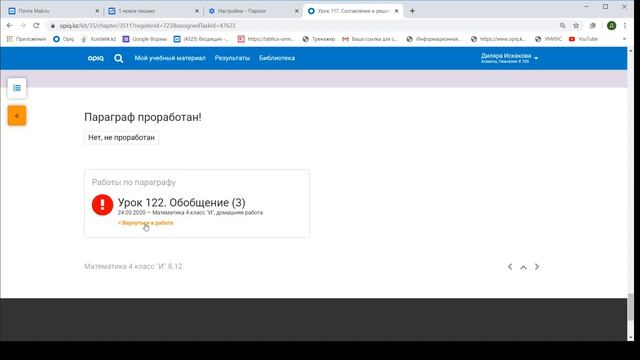This screenshot has height=360, width=640.
Task: Click the browser forward arrow
Action: tap(23, 25)
